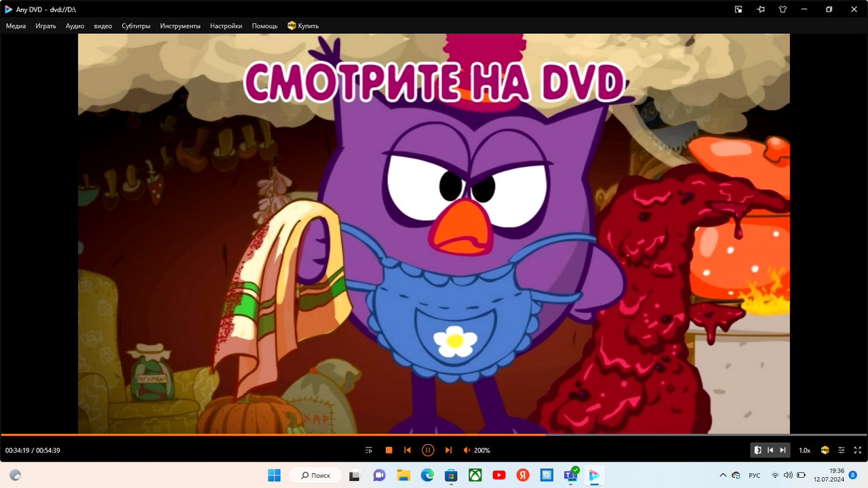Screen dimensions: 868x488
Task: Check battery status in the tray
Action: (x=801, y=475)
